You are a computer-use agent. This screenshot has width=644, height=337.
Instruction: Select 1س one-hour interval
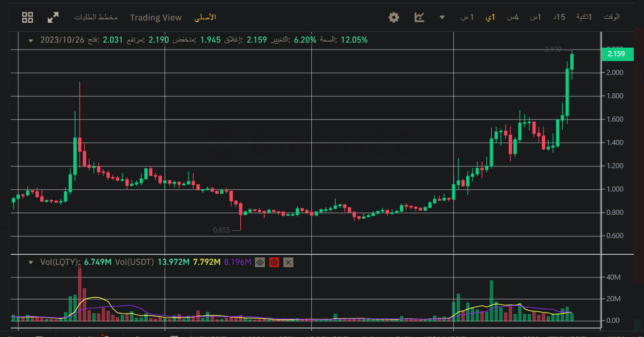[x=535, y=17]
